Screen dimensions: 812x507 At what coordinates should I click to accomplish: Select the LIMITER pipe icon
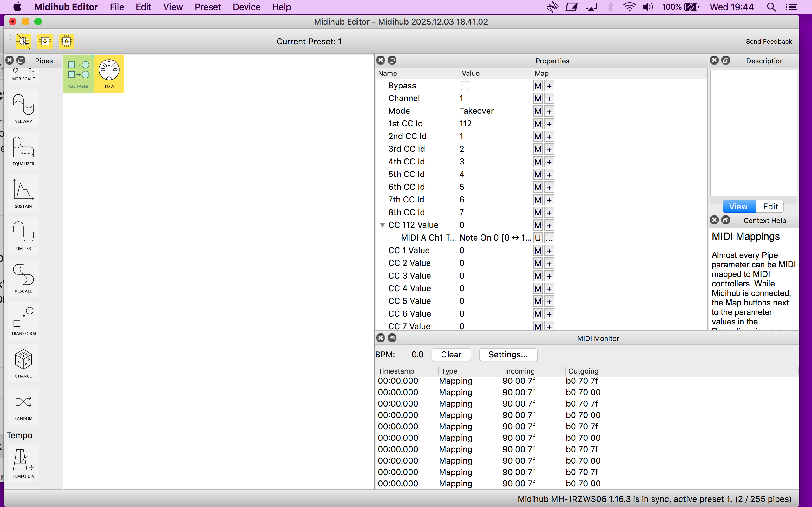[x=23, y=236]
